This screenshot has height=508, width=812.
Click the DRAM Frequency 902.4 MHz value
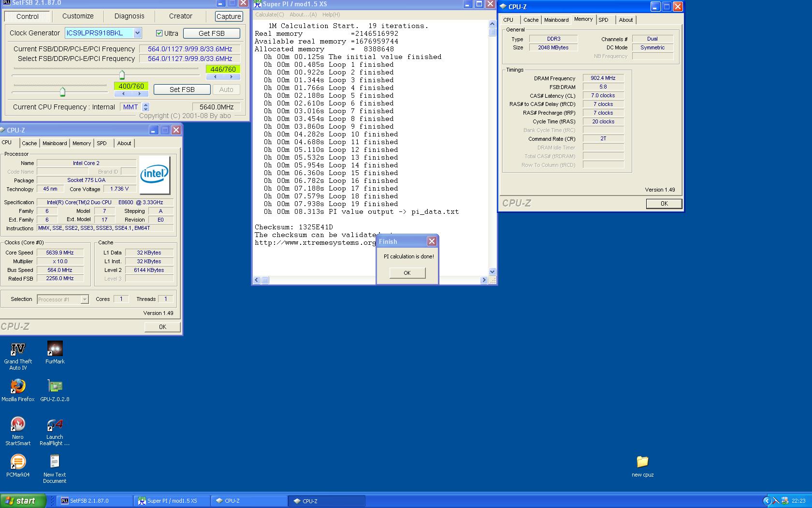[x=603, y=78]
